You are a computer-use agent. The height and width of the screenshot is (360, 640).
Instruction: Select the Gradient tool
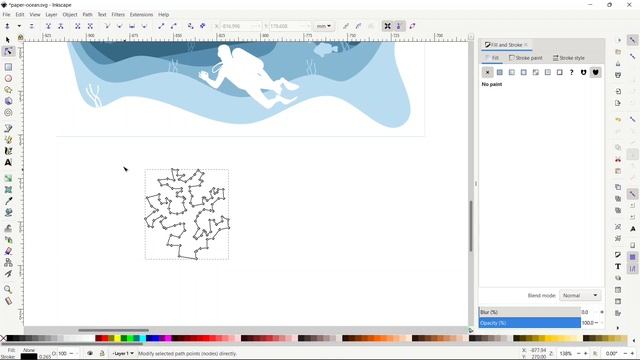coord(8,178)
